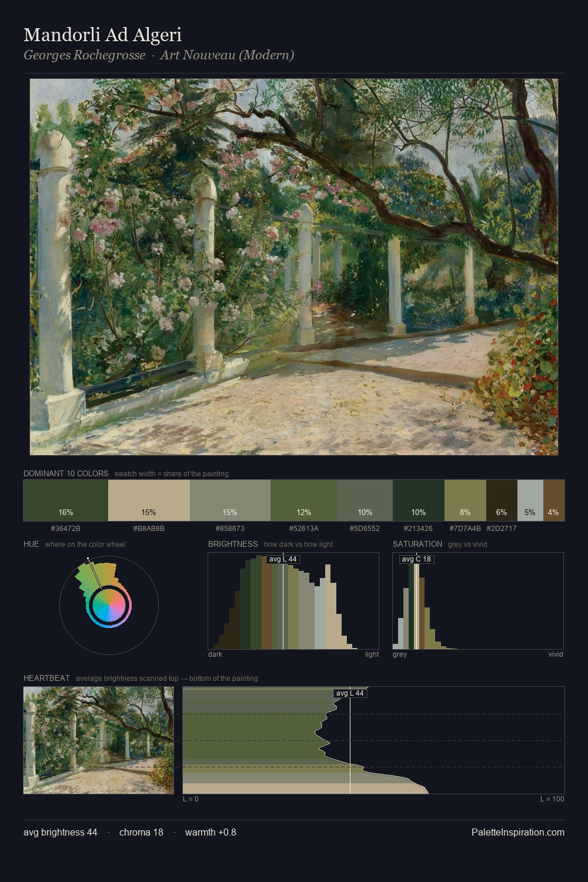Screen dimensions: 588x882
Task: Click the 'avg L 44' heartbeat chart label
Action: click(350, 693)
